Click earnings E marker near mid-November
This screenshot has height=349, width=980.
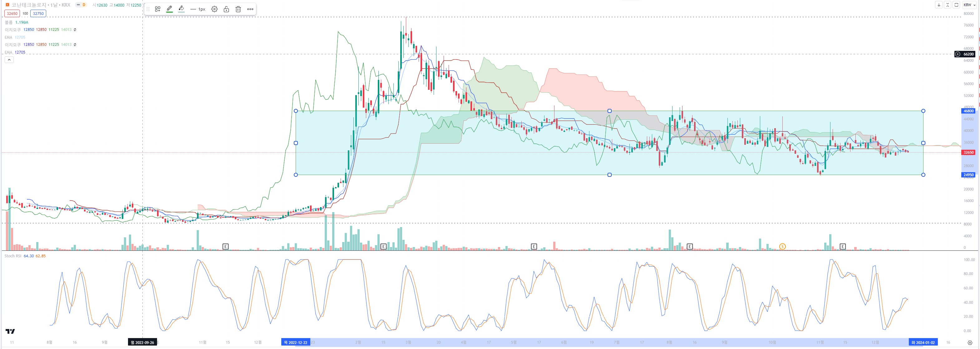843,246
